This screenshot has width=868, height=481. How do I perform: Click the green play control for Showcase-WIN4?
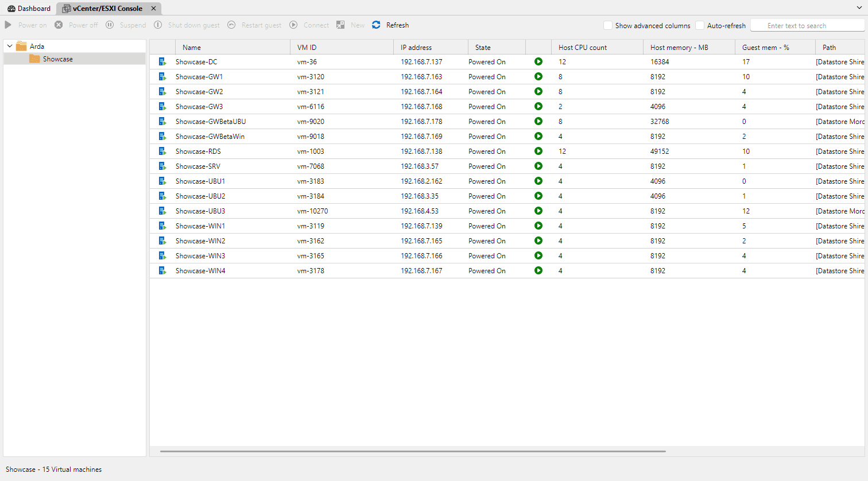pos(538,270)
